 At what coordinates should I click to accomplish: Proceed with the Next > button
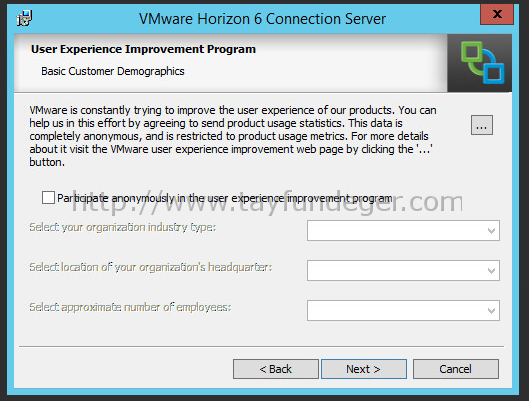[364, 369]
